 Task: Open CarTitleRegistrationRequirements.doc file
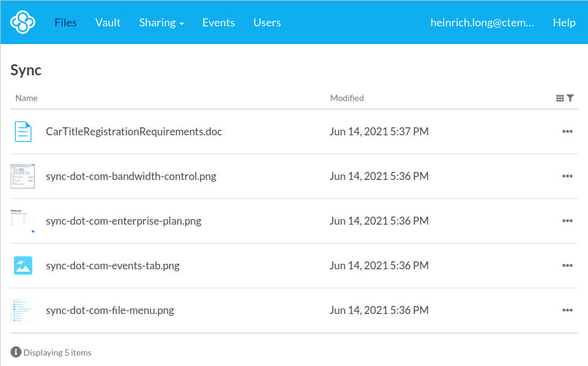(x=134, y=132)
